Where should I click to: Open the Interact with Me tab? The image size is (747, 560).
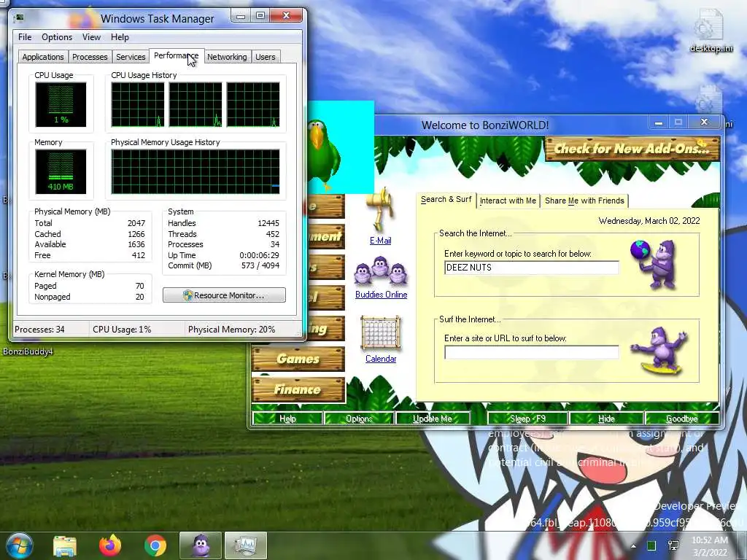[508, 201]
